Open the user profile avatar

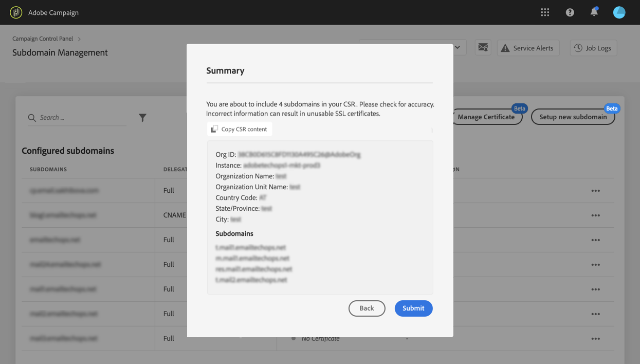coord(619,12)
